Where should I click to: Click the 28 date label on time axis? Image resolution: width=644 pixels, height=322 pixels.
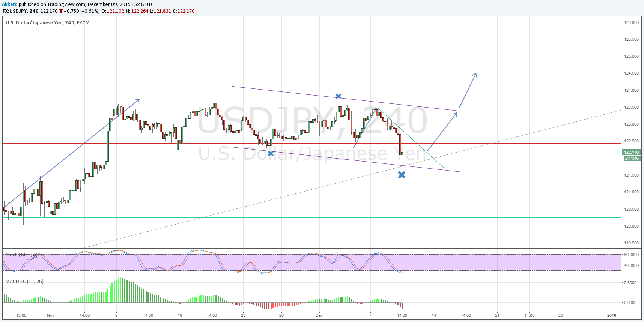[561, 315]
